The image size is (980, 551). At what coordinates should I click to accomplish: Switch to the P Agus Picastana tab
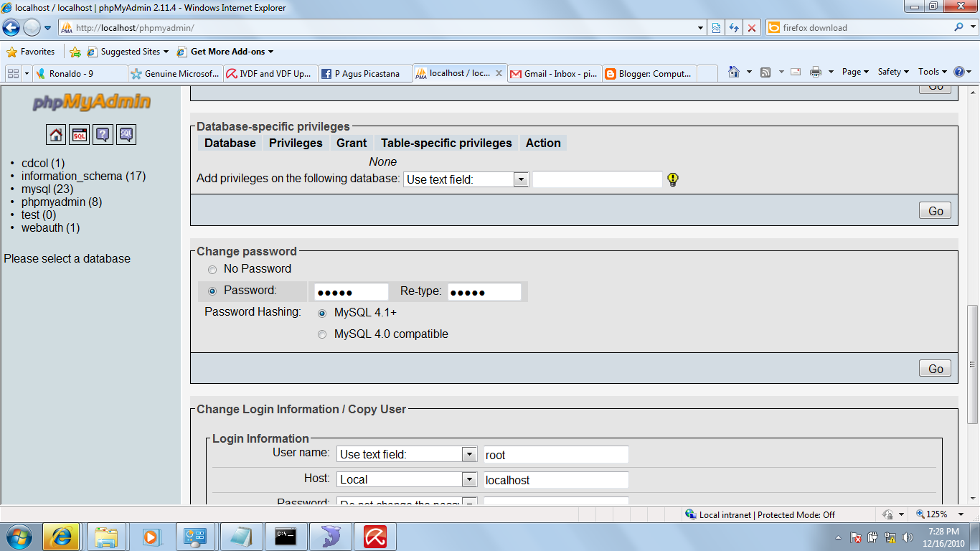click(x=365, y=73)
